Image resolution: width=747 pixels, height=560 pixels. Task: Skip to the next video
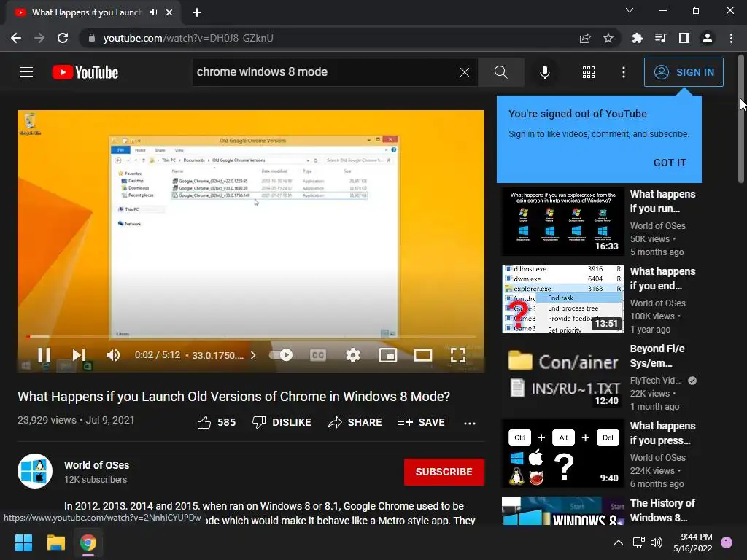pyautogui.click(x=79, y=355)
